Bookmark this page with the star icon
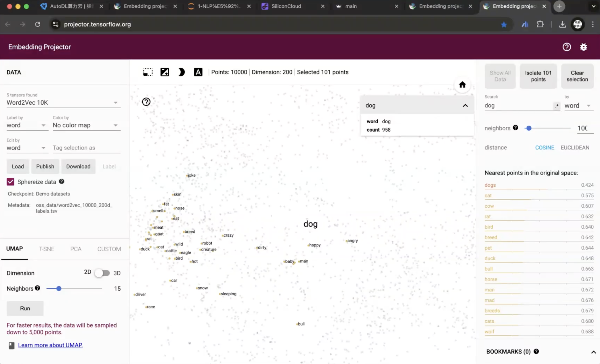Image resolution: width=600 pixels, height=364 pixels. click(x=504, y=24)
